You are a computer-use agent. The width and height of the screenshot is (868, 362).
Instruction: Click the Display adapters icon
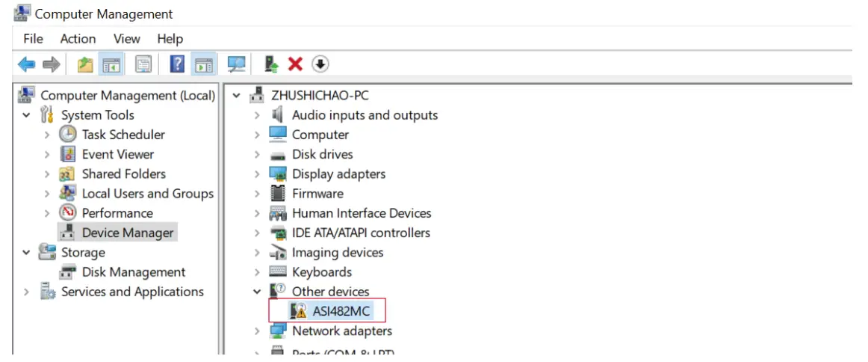click(277, 174)
